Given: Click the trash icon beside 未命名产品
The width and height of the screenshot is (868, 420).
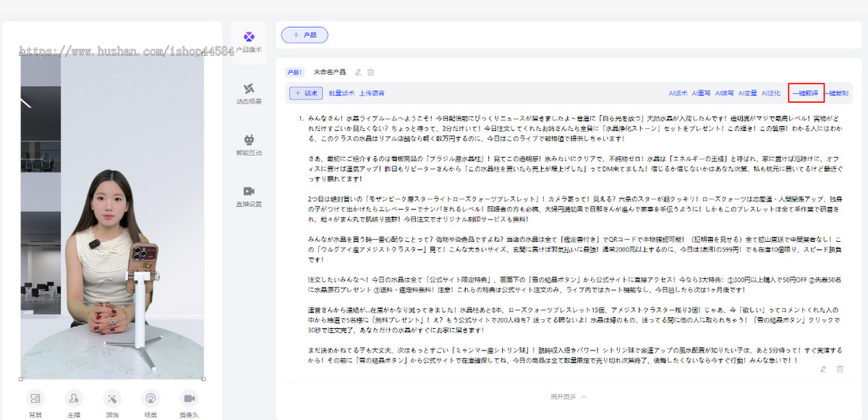Looking at the screenshot, I should coord(370,72).
